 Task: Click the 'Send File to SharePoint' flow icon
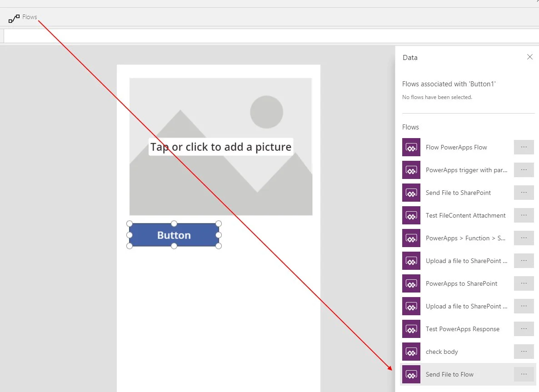[x=411, y=193]
